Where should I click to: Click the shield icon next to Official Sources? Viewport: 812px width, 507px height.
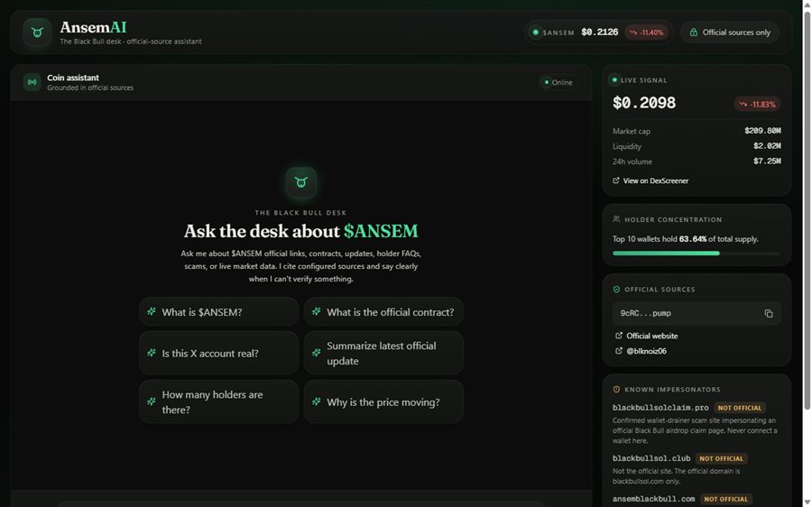click(x=616, y=290)
